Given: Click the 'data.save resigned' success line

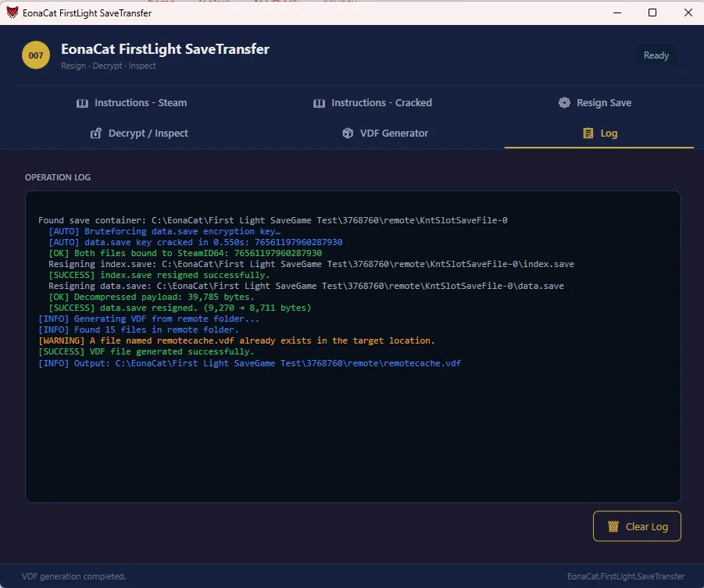Looking at the screenshot, I should 180,308.
